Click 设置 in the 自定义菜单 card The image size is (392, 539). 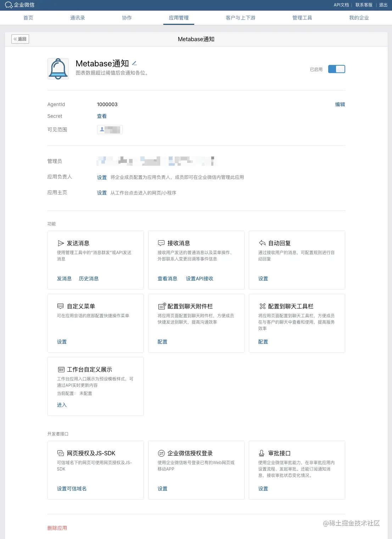click(62, 342)
